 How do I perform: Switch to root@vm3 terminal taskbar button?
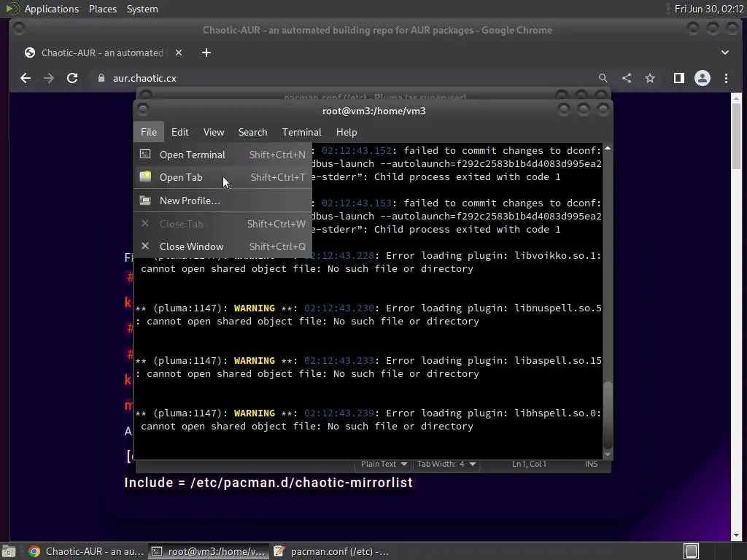[208, 551]
